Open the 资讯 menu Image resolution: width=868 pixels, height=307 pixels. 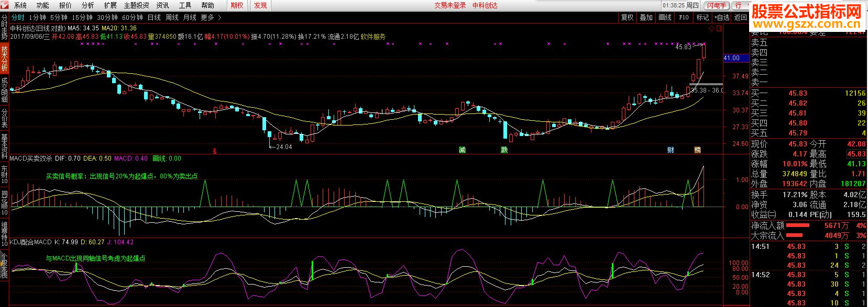(x=162, y=5)
